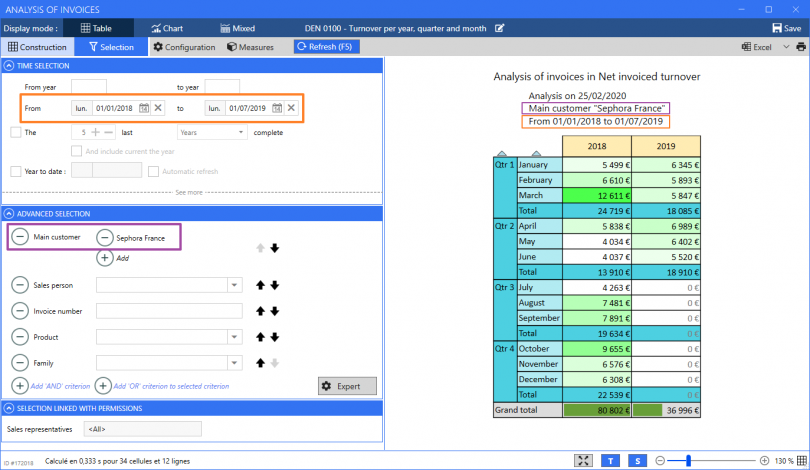Zoom out with the minus button
The image size is (810, 470).
click(660, 461)
